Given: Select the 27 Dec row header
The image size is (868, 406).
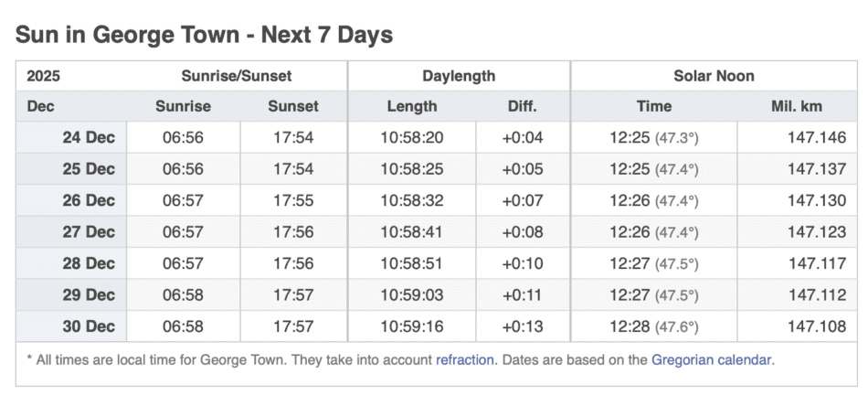Looking at the screenshot, I should [x=88, y=232].
